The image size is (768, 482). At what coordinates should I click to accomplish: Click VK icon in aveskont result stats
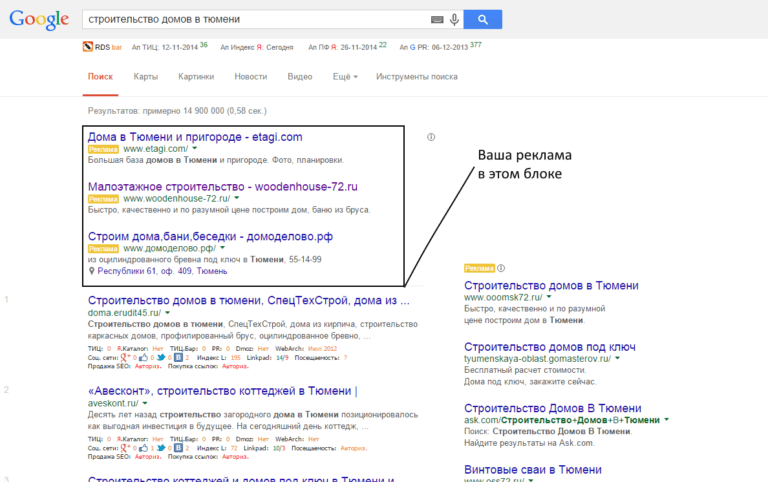pos(178,448)
